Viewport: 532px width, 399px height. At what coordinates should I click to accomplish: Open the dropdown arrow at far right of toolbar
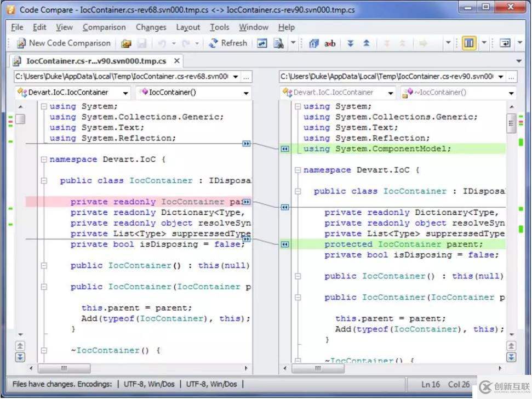(520, 43)
